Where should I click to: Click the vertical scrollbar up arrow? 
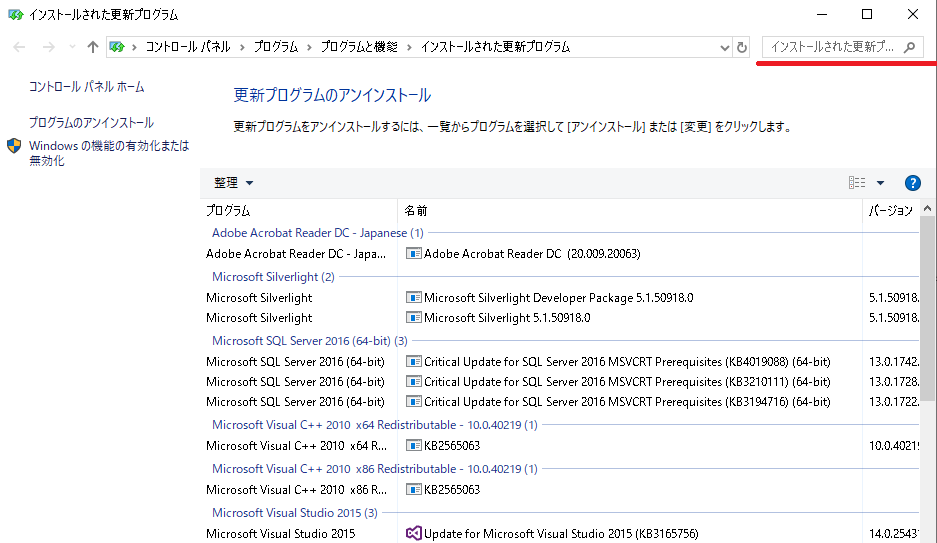[x=927, y=208]
